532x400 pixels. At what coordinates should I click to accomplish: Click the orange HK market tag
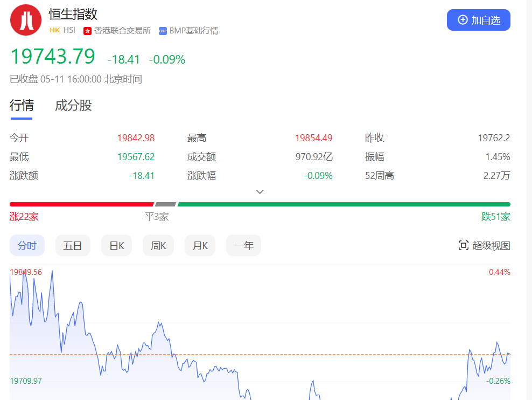(x=54, y=30)
